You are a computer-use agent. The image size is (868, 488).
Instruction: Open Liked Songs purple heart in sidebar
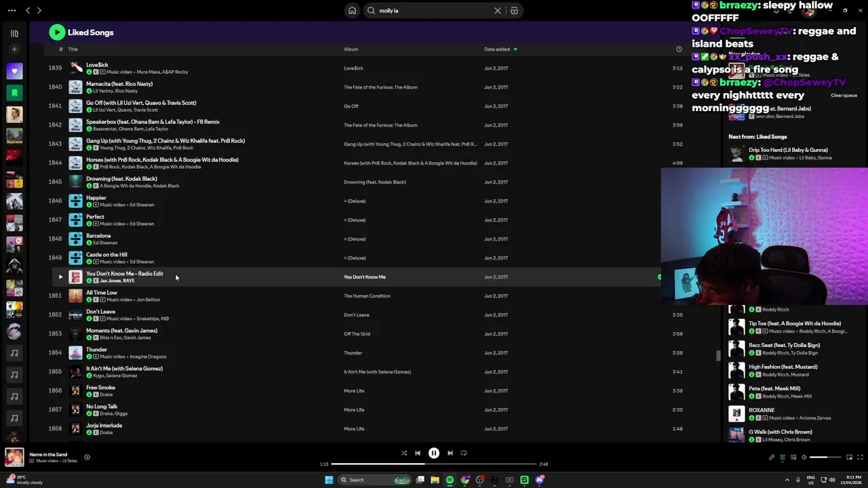pos(14,70)
